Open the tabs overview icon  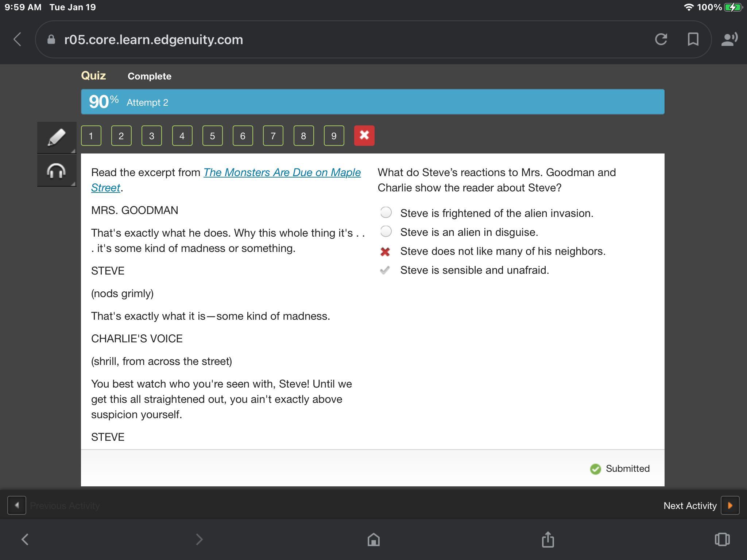click(x=722, y=539)
